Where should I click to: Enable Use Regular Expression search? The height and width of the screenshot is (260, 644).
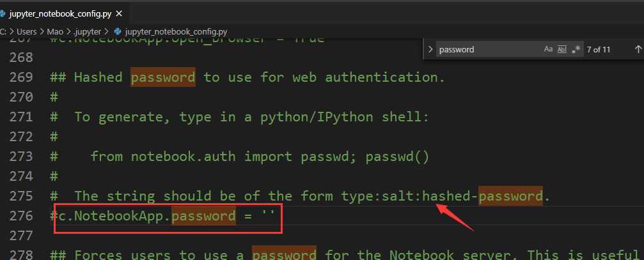click(576, 49)
